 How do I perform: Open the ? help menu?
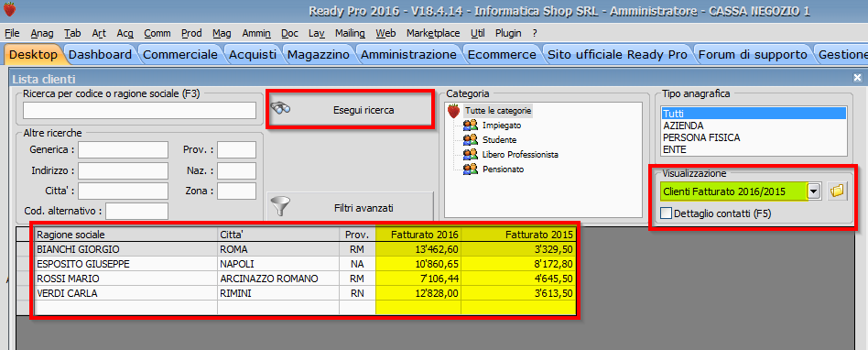[535, 33]
